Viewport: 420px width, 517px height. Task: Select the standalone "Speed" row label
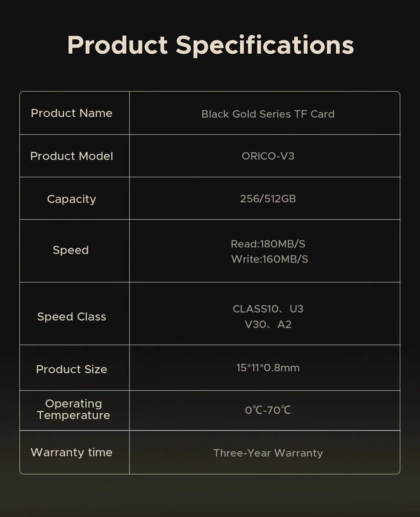click(71, 250)
